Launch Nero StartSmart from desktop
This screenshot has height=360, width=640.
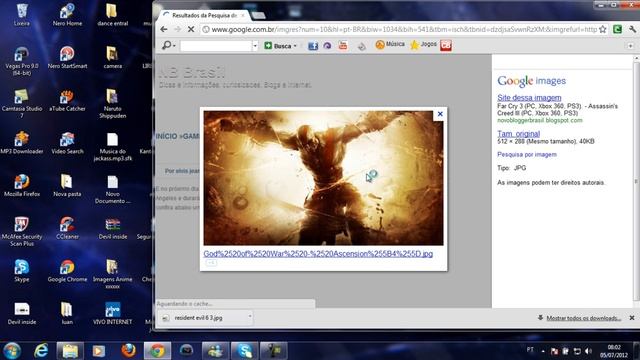pyautogui.click(x=67, y=58)
